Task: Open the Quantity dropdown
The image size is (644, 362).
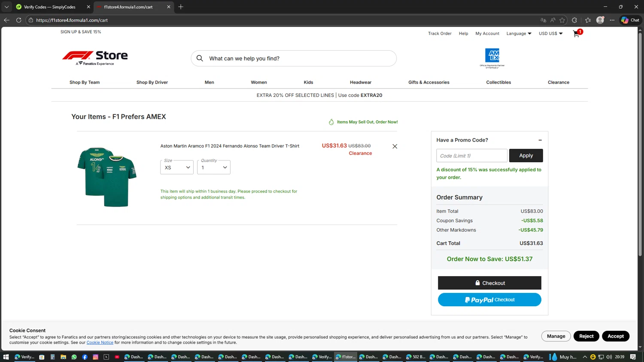Action: (x=214, y=167)
